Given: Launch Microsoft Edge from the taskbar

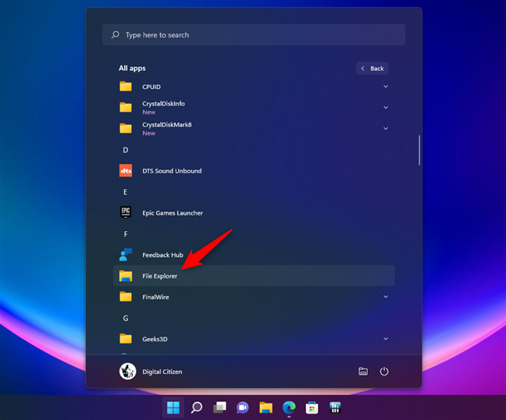Looking at the screenshot, I should tap(289, 408).
